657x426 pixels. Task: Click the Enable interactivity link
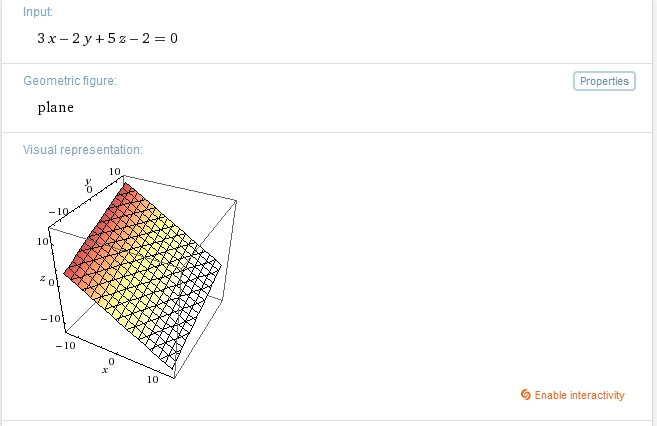[579, 395]
